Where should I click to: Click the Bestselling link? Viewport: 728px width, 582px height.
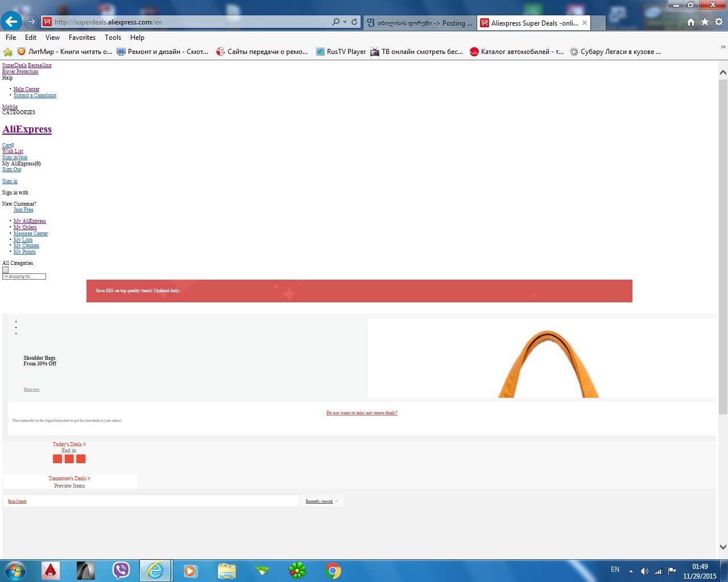(40, 65)
